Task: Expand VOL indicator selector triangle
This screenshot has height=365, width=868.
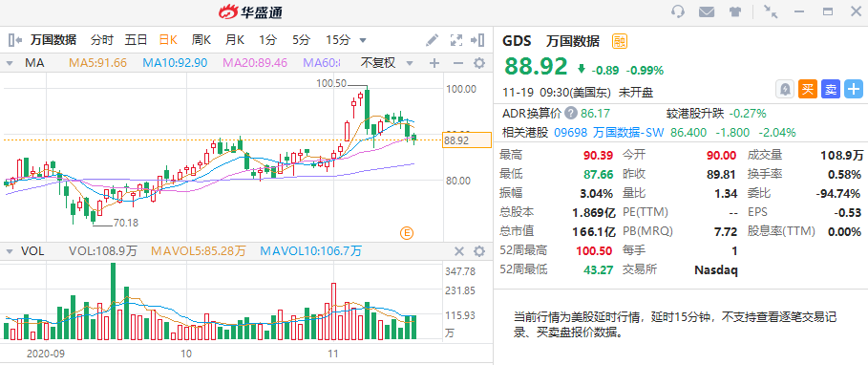Action: click(x=10, y=252)
